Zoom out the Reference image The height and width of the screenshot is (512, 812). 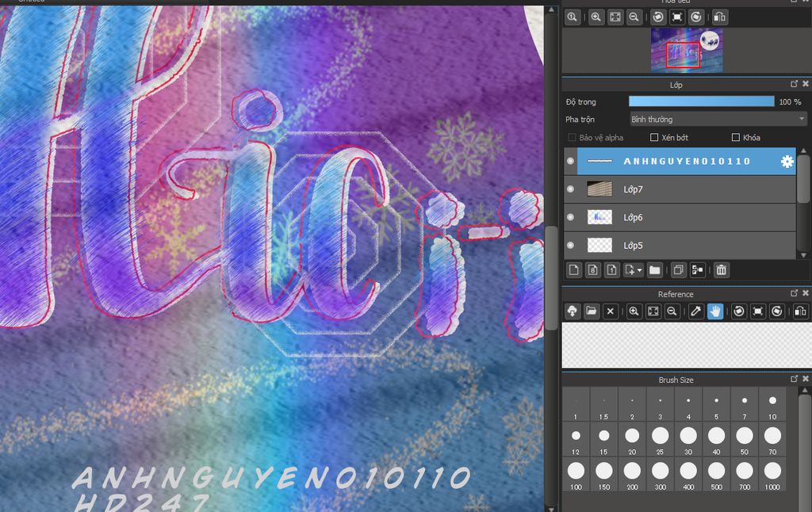pos(672,311)
